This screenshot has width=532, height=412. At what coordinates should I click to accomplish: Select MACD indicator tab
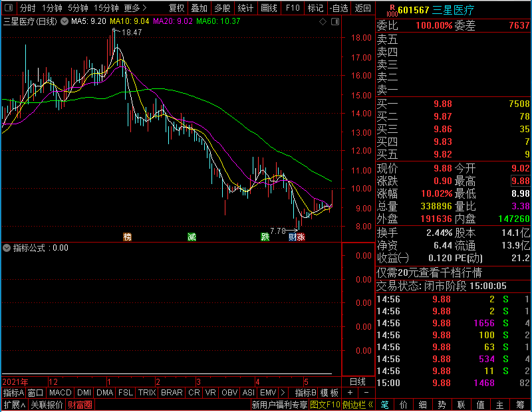click(60, 393)
